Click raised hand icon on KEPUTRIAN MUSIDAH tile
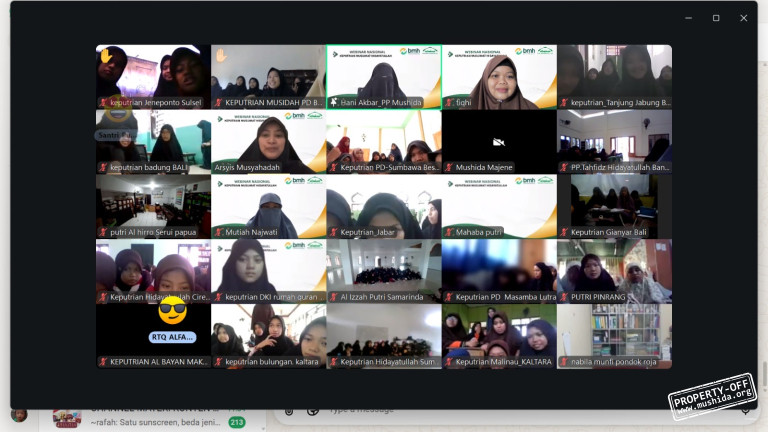The image size is (768, 432). pos(221,55)
